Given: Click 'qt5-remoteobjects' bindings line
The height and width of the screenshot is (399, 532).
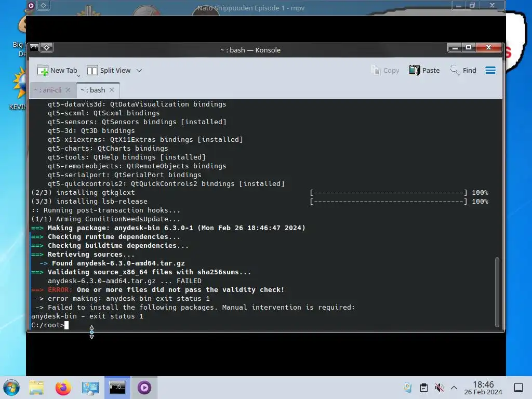Looking at the screenshot, I should [x=137, y=166].
